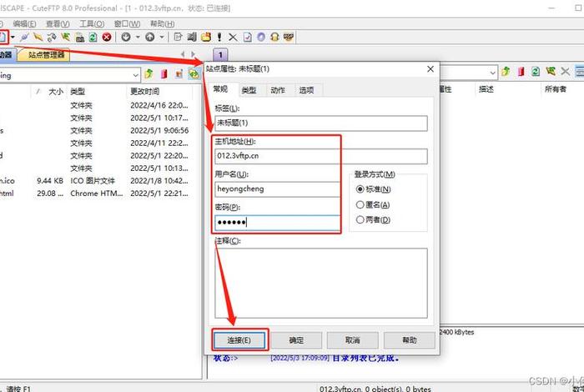This screenshot has height=392, width=584.
Task: Click the headphones icon in the toolbar
Action: [274, 37]
